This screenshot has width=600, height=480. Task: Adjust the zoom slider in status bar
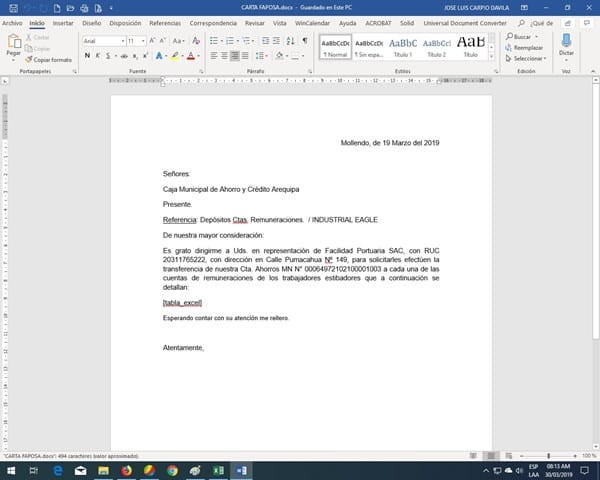click(x=548, y=456)
